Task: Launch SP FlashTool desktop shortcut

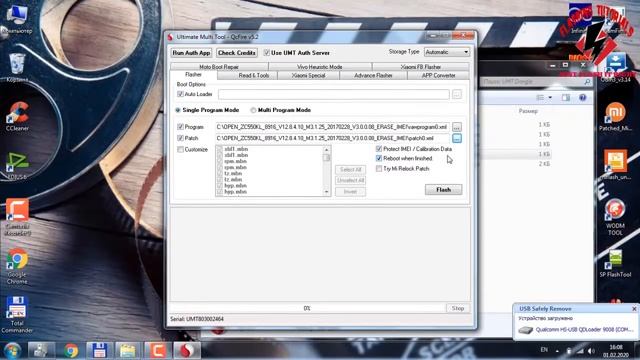Action: click(x=616, y=263)
